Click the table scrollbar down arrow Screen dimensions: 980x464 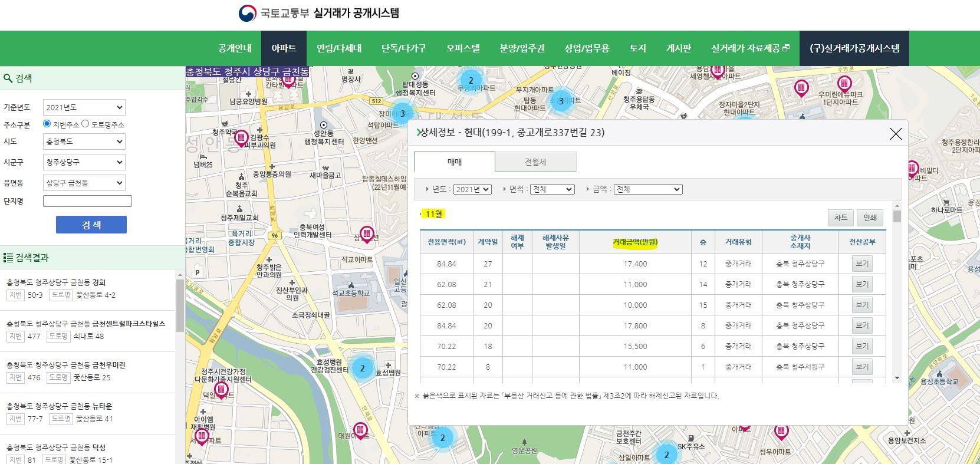tap(897, 378)
